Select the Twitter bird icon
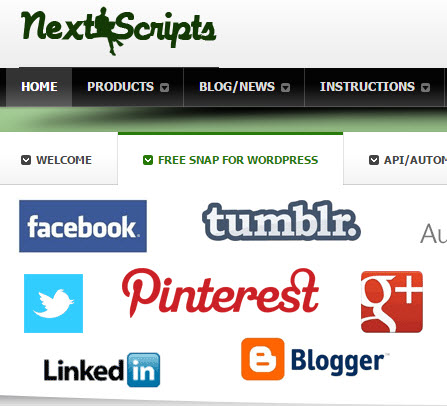 pos(53,303)
